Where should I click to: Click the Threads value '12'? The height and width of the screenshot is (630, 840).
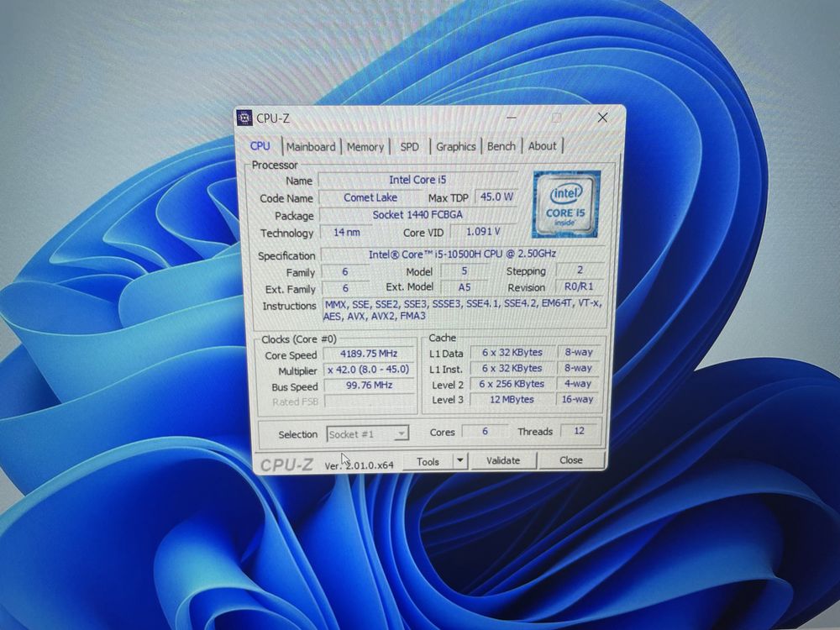580,431
